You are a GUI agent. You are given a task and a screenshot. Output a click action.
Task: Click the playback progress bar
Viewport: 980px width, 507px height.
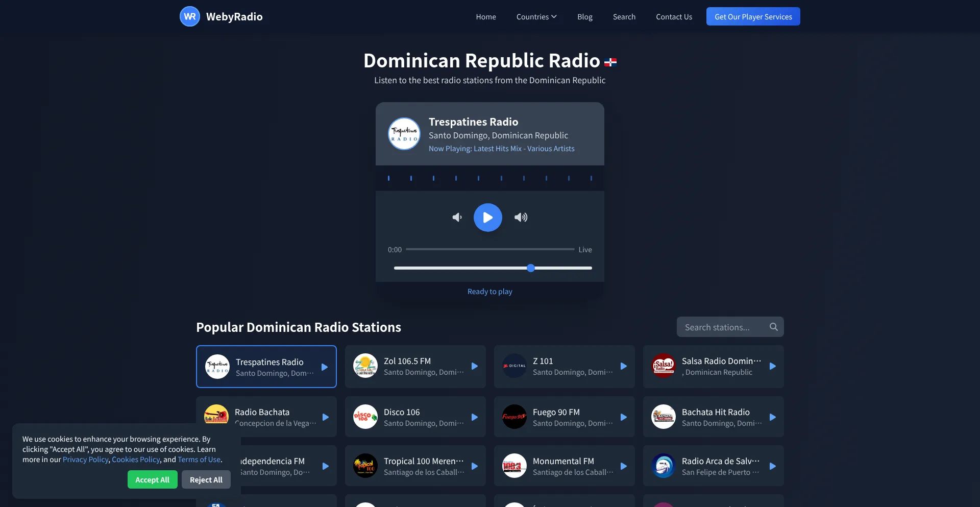click(x=490, y=250)
